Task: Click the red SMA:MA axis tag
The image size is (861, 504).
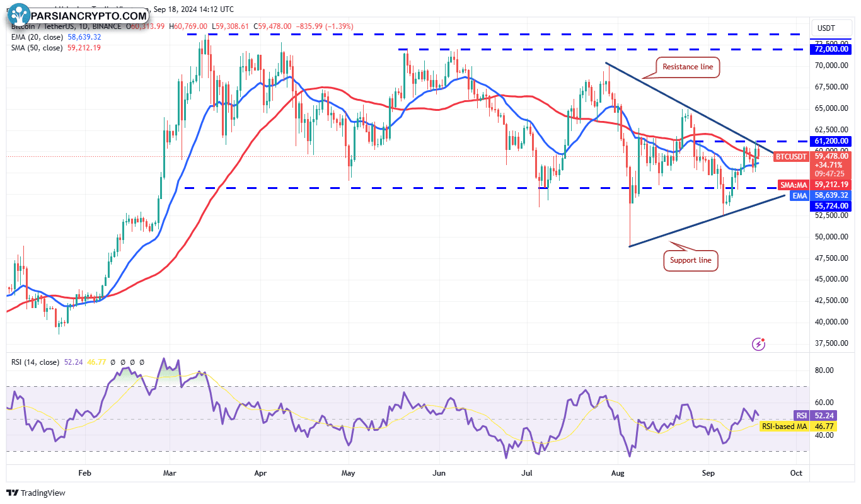Action: point(794,185)
